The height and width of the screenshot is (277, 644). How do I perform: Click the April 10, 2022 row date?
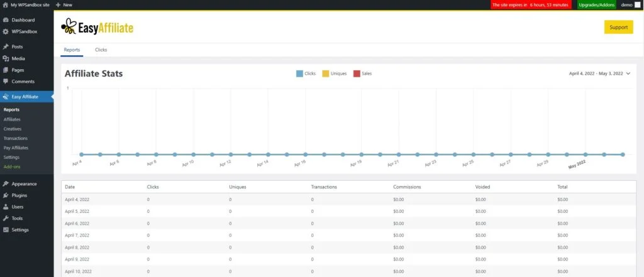[78, 272]
